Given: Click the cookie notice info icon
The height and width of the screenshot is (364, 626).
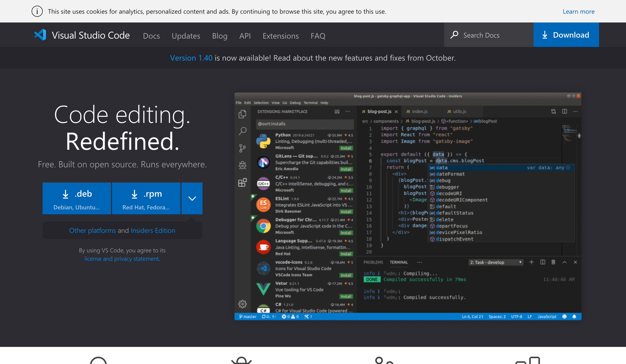Looking at the screenshot, I should tap(37, 11).
